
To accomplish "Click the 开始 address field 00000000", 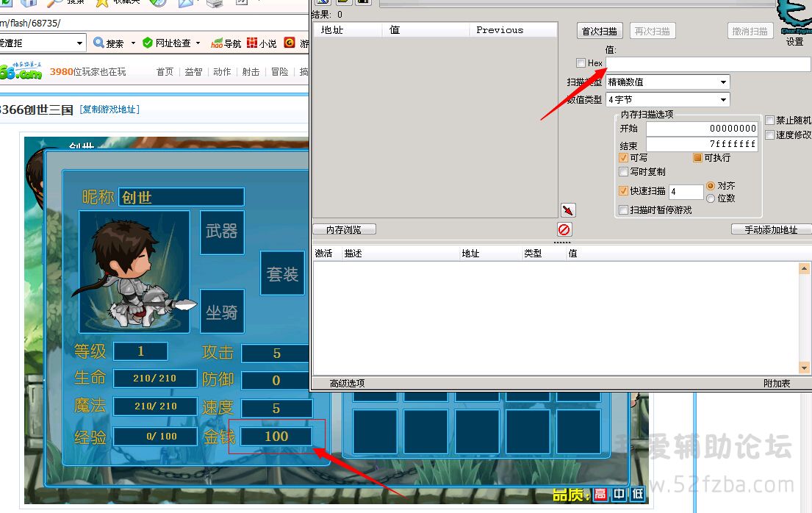I will (x=702, y=129).
